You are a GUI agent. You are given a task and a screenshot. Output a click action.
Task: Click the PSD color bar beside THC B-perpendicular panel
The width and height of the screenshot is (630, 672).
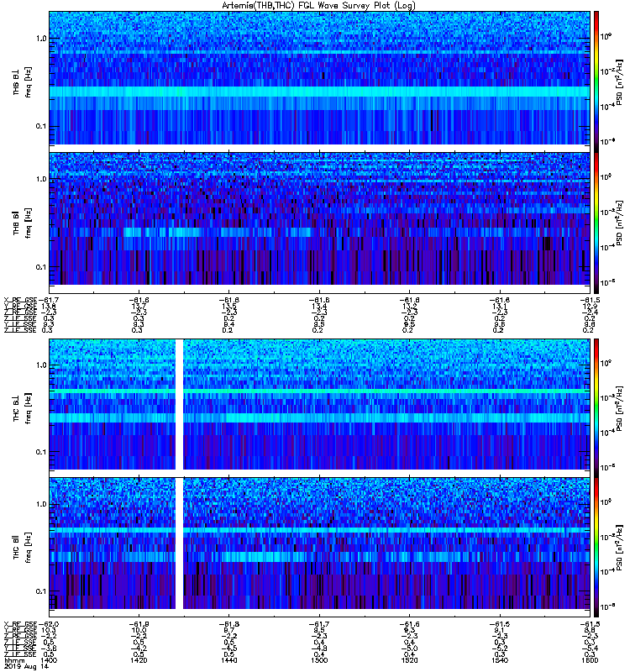(x=596, y=408)
